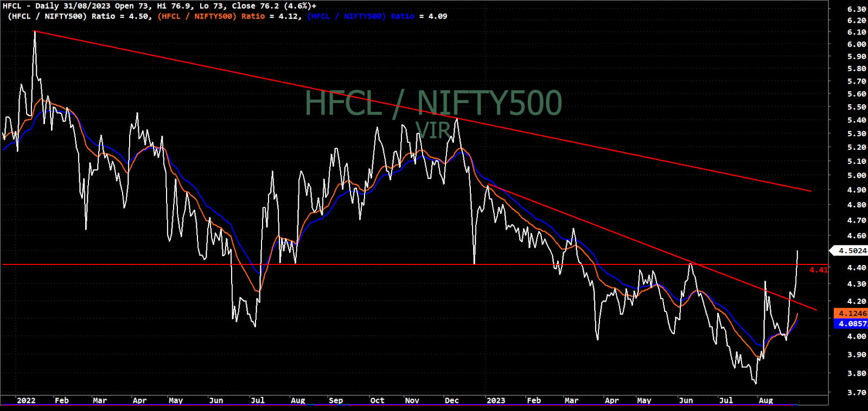The image size is (868, 411).
Task: Select the Oct label on time axis
Action: pos(377,401)
